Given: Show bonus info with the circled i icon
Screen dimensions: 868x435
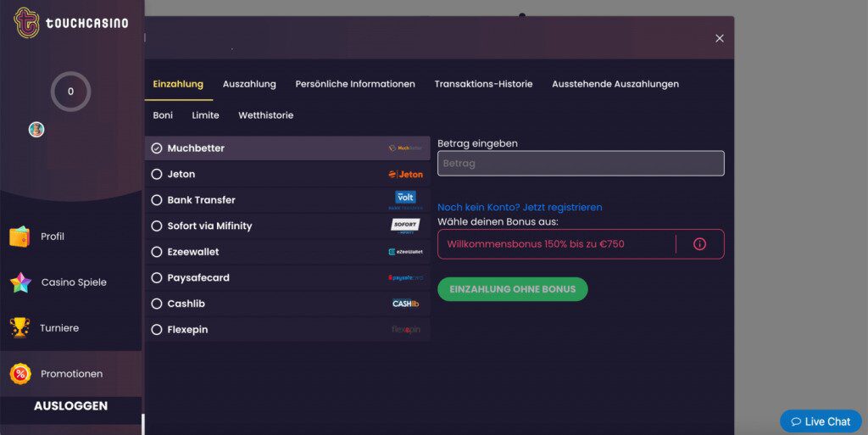Looking at the screenshot, I should 699,244.
